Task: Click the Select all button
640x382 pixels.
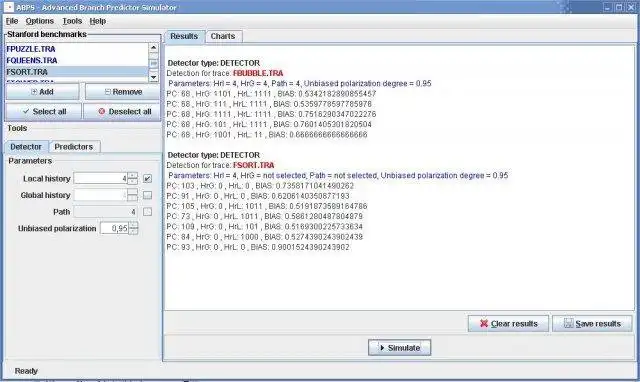Action: (44, 111)
